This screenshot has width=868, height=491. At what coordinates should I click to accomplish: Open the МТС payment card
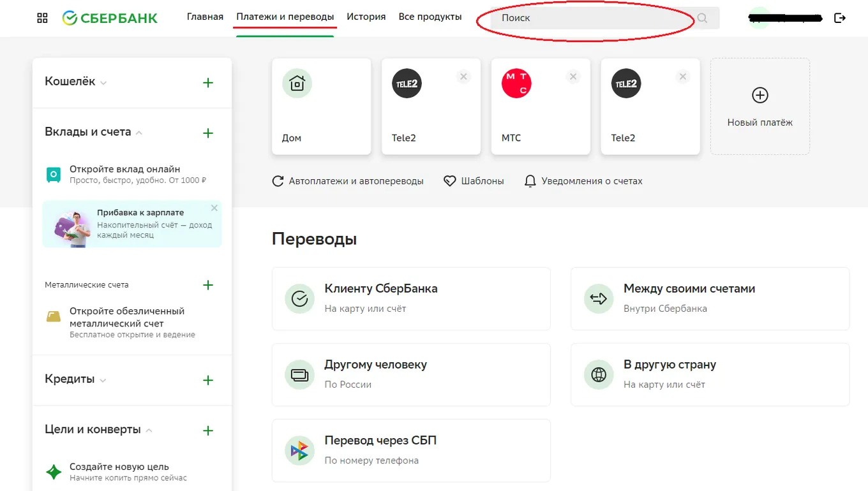(541, 106)
